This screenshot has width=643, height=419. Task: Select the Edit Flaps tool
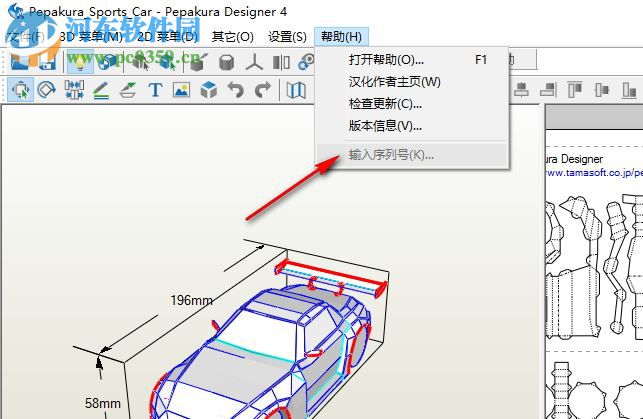coord(128,90)
